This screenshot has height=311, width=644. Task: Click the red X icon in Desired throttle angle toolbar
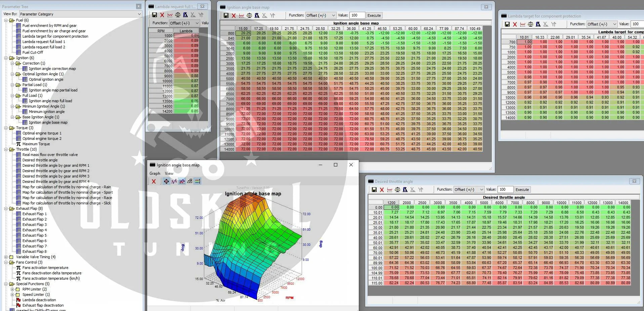[x=382, y=190]
